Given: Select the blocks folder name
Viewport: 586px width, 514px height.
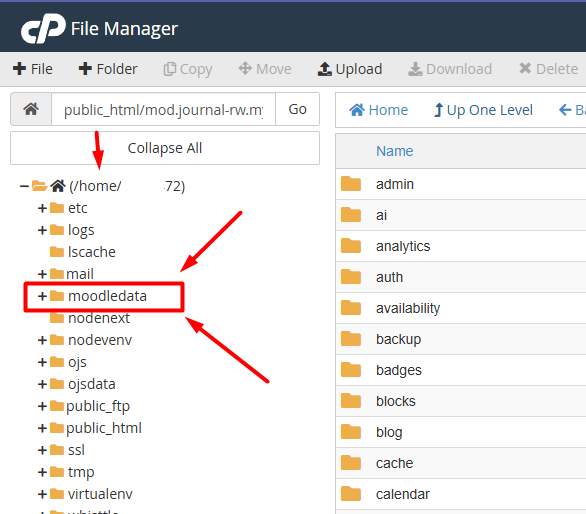Looking at the screenshot, I should click(395, 401).
